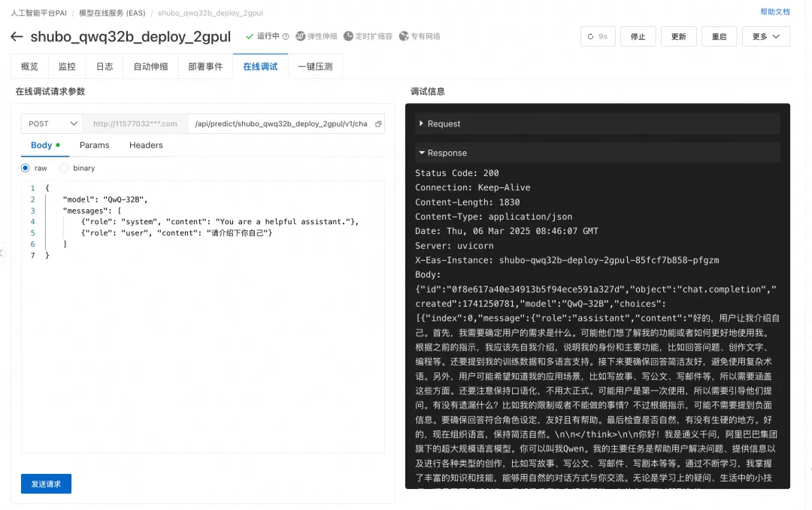This screenshot has width=812, height=510.
Task: Open the 一键压测 tab
Action: pyautogui.click(x=315, y=66)
